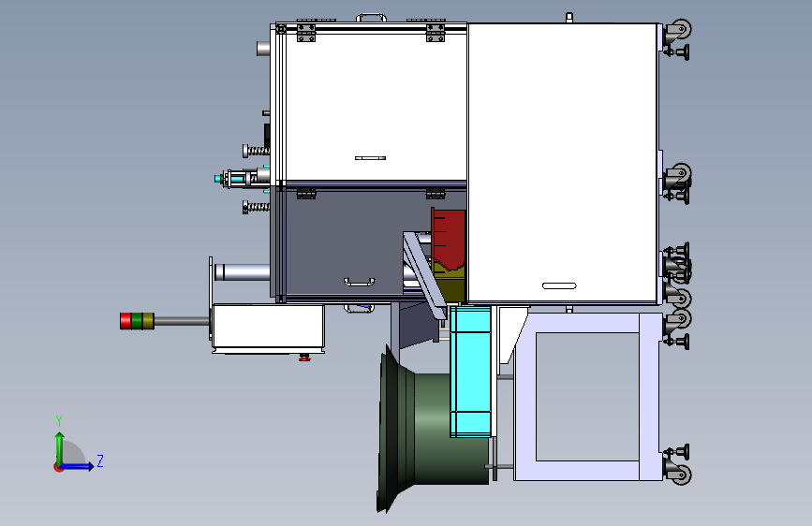Select the cyan block above the bowl feeder
Image resolution: width=812 pixels, height=526 pixels.
pyautogui.click(x=470, y=372)
